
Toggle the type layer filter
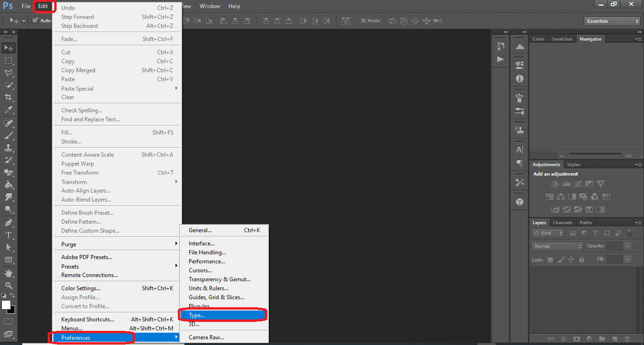click(x=595, y=233)
